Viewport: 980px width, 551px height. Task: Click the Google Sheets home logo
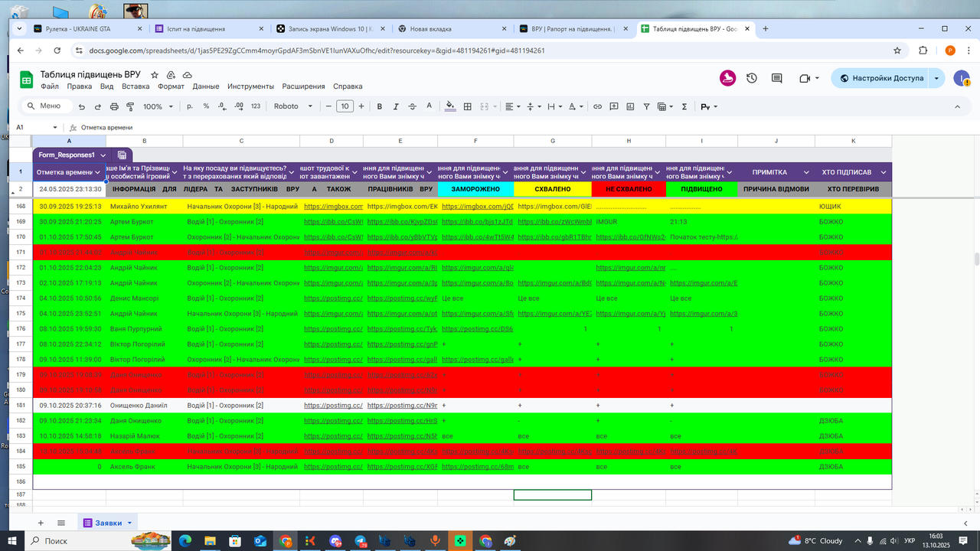26,79
